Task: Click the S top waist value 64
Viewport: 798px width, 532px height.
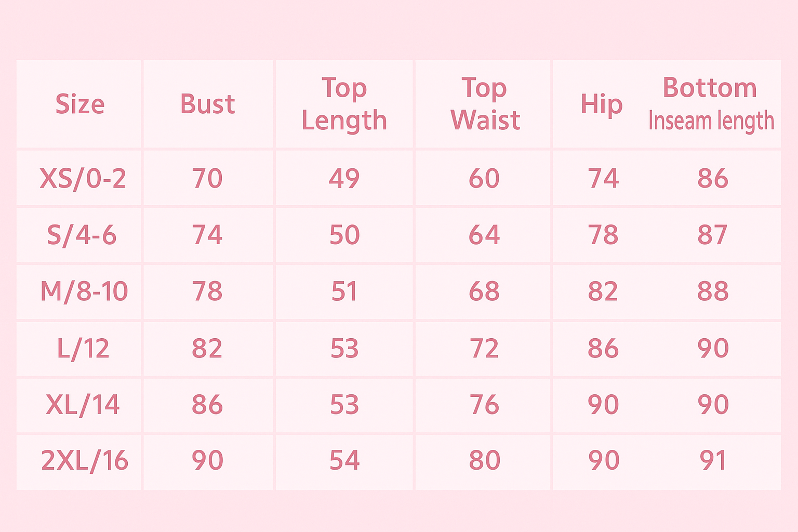Action: pos(484,235)
